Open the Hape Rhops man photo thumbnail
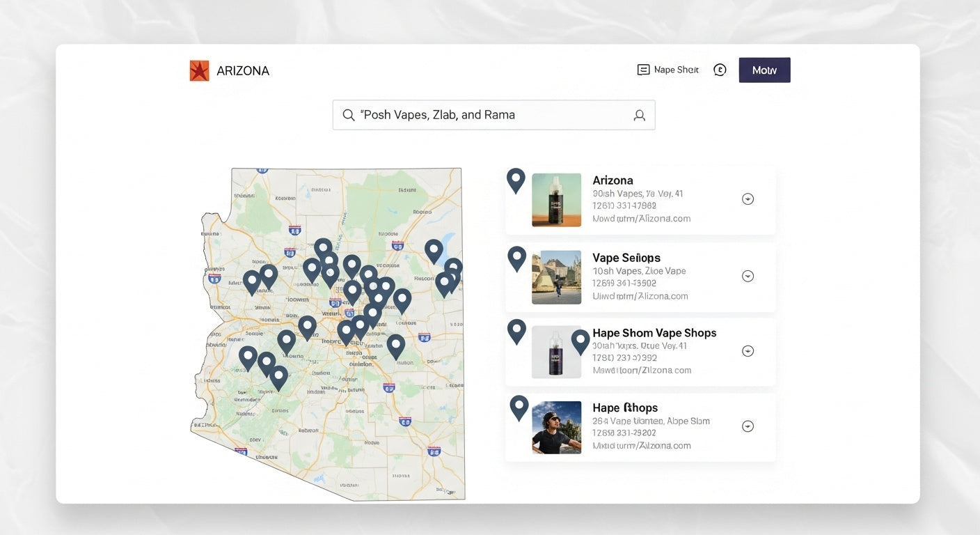Image resolution: width=980 pixels, height=535 pixels. click(556, 427)
